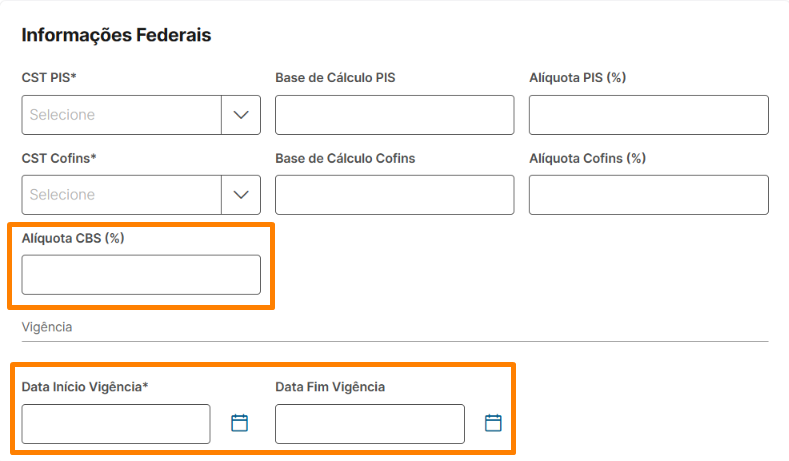Viewport: 789px width, 461px height.
Task: Select the Base de Cálculo Cofins field
Action: click(394, 195)
